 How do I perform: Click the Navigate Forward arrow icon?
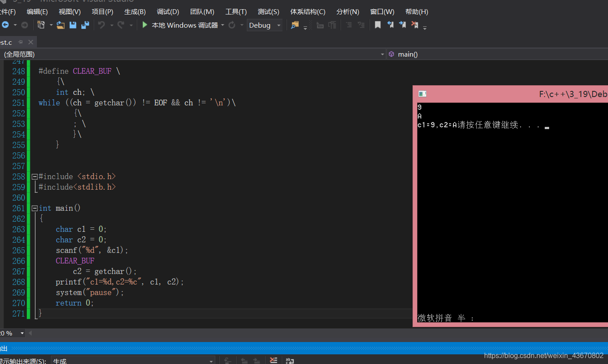click(25, 25)
